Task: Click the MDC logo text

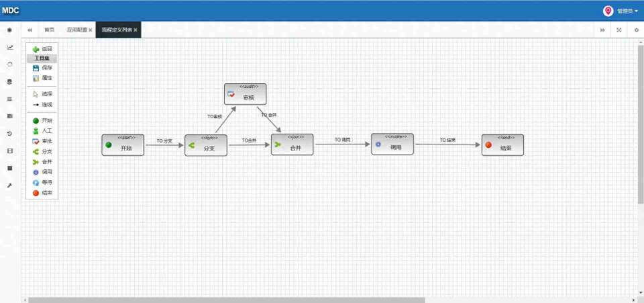Action: click(10, 11)
